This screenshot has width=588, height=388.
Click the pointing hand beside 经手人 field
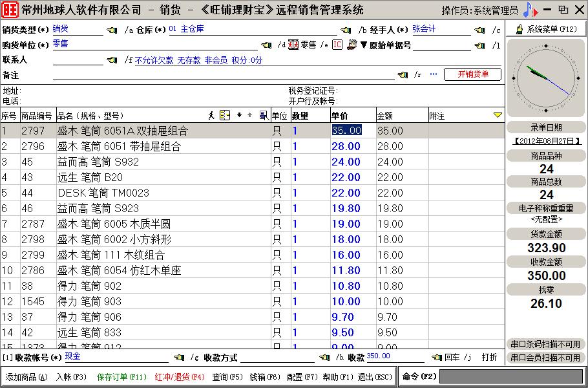coord(479,30)
